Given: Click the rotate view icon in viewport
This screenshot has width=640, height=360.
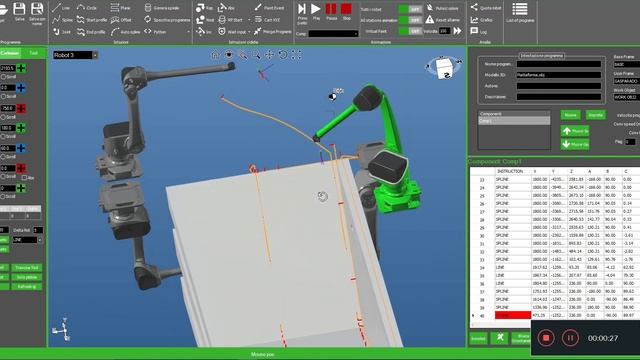Looking at the screenshot, I should (283, 55).
